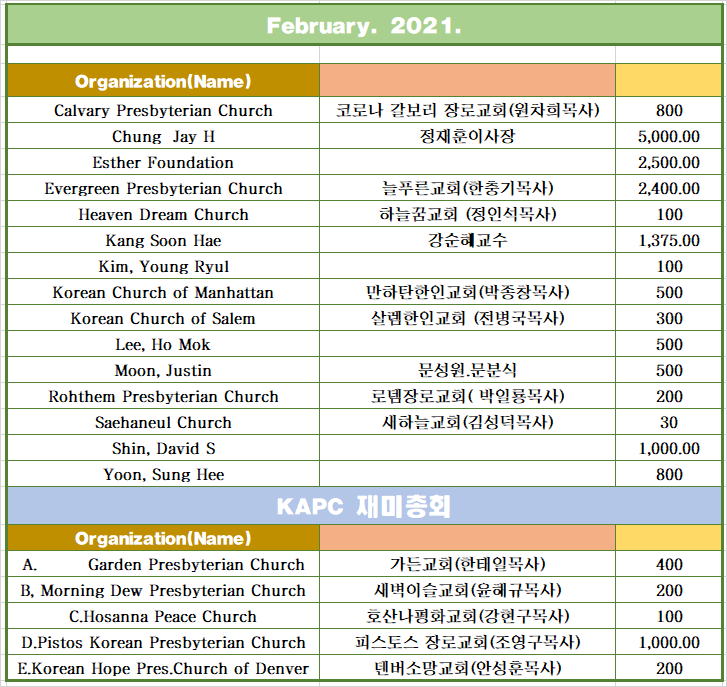Select the Korean name cell in the Pistos row
Viewport: 727px width, 687px height.
click(467, 642)
